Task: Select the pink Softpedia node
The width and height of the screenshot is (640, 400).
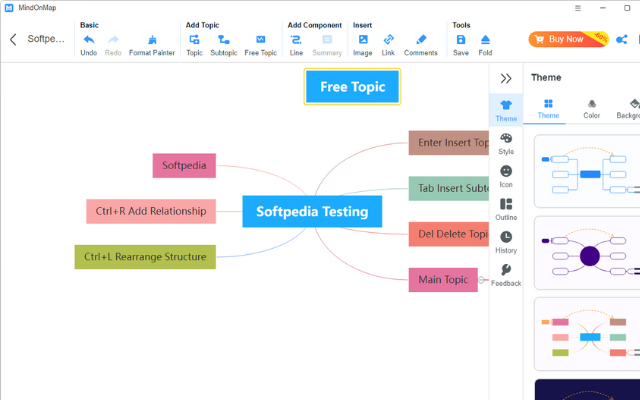Action: [x=184, y=166]
